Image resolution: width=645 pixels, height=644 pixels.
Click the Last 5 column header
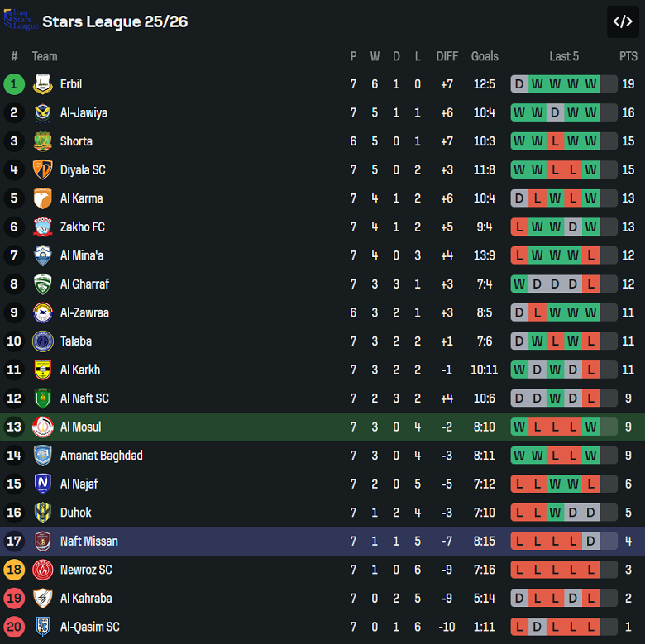(564, 56)
